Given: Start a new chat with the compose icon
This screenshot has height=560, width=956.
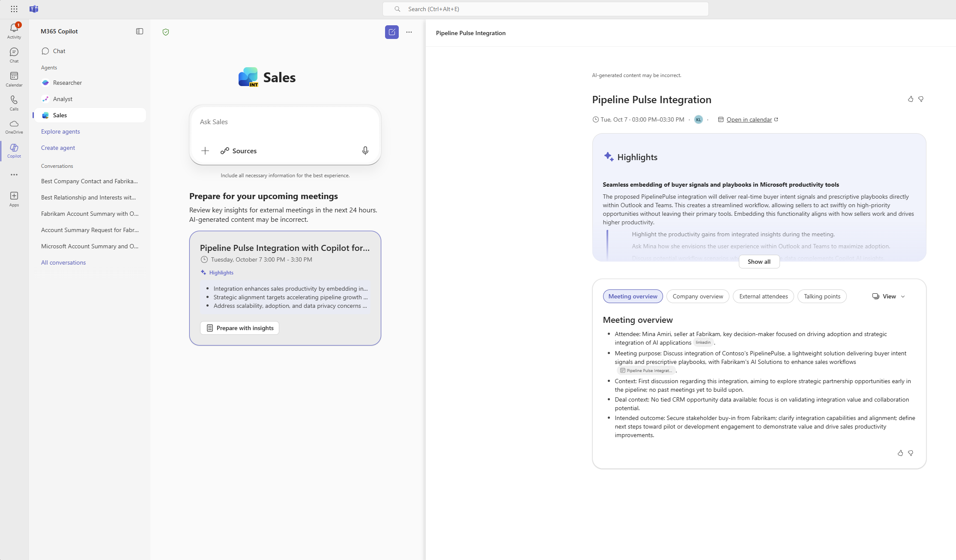Looking at the screenshot, I should coord(391,32).
